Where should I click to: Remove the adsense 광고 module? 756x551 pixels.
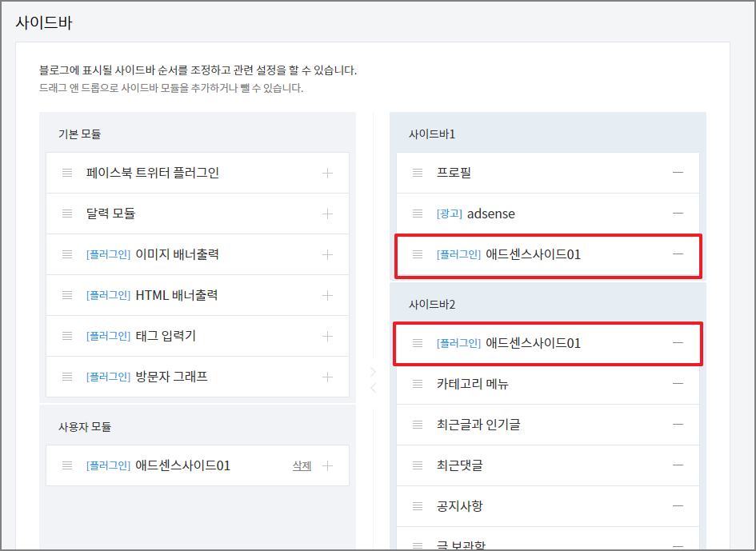678,213
